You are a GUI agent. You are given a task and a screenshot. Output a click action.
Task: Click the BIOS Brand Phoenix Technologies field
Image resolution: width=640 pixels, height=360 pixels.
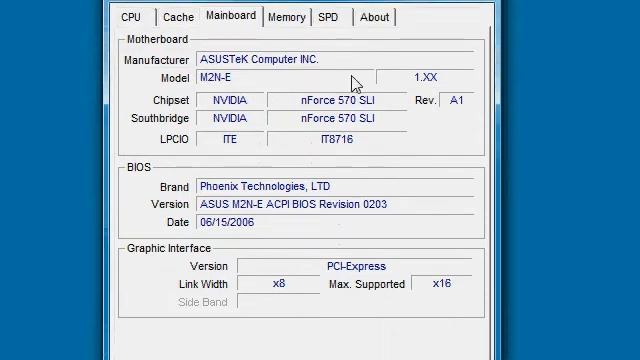tap(335, 187)
